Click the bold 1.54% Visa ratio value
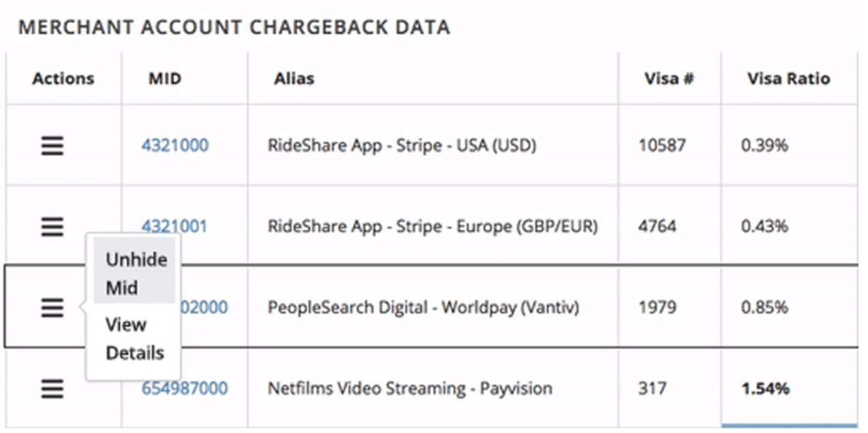This screenshot has width=868, height=433. point(765,389)
